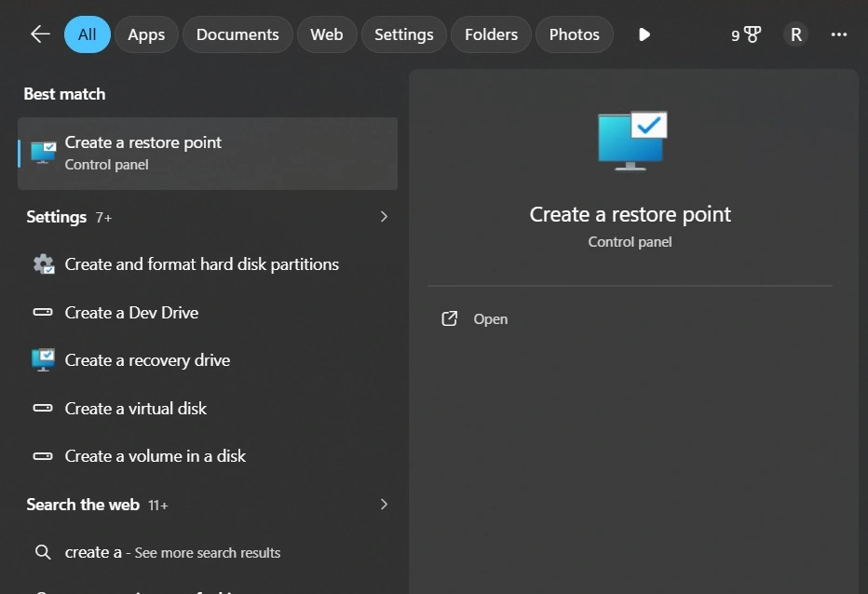Click Control panel subtitle in the preview pane
868x594 pixels.
(630, 242)
